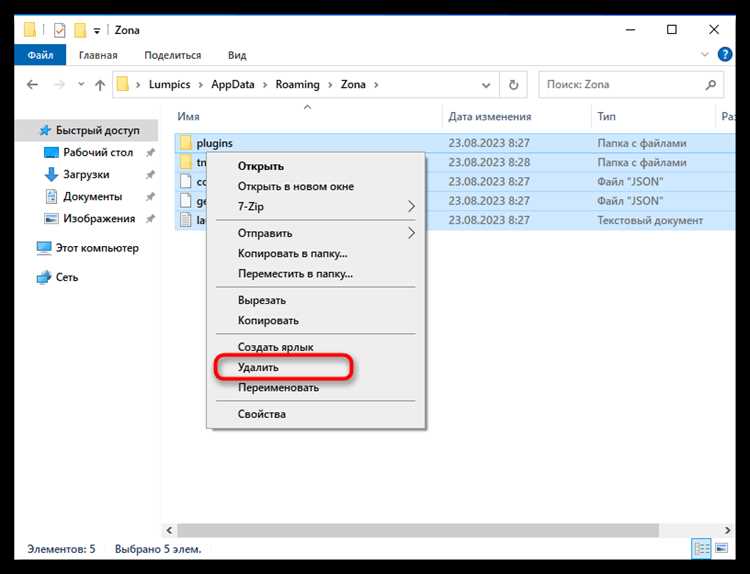Switch to the Главная ribbon tab
Screen dimensions: 750x574
point(98,55)
